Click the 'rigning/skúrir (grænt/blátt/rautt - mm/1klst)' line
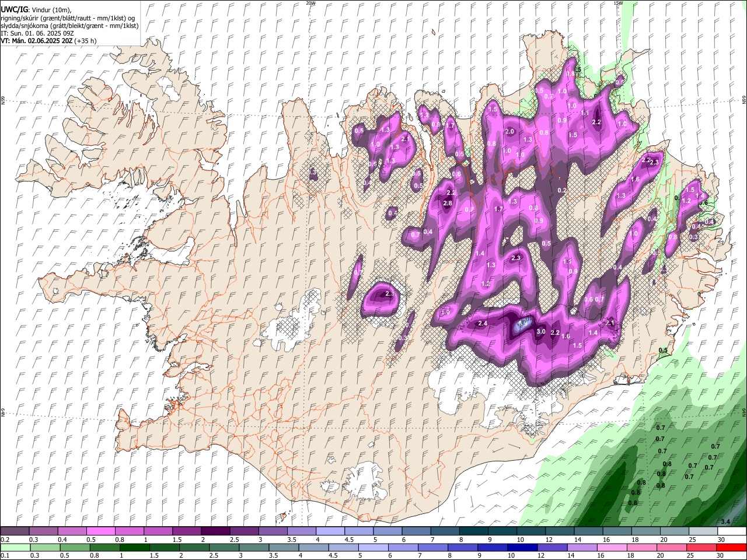The image size is (747, 560). 68,17
